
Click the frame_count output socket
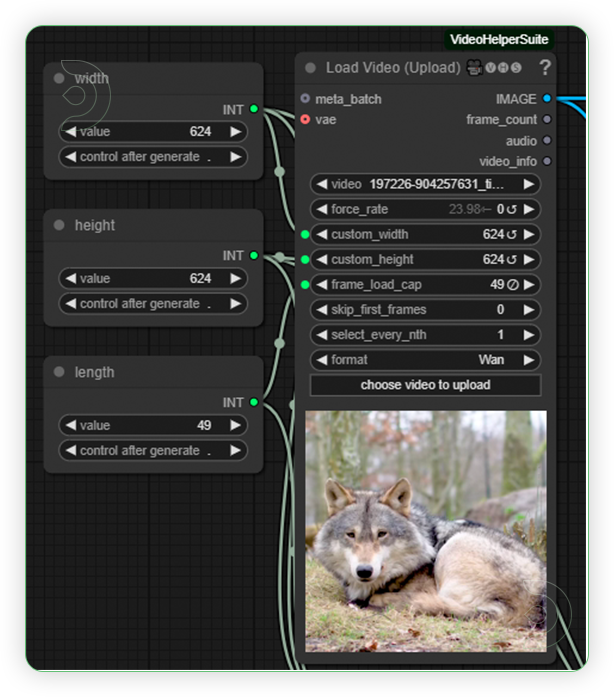pyautogui.click(x=547, y=119)
